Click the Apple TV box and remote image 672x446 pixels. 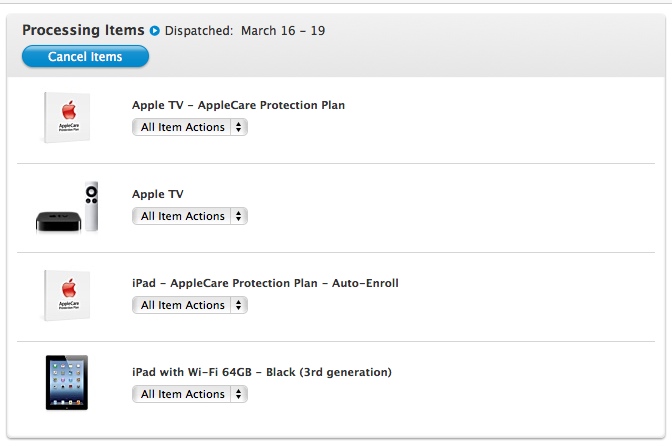click(67, 207)
